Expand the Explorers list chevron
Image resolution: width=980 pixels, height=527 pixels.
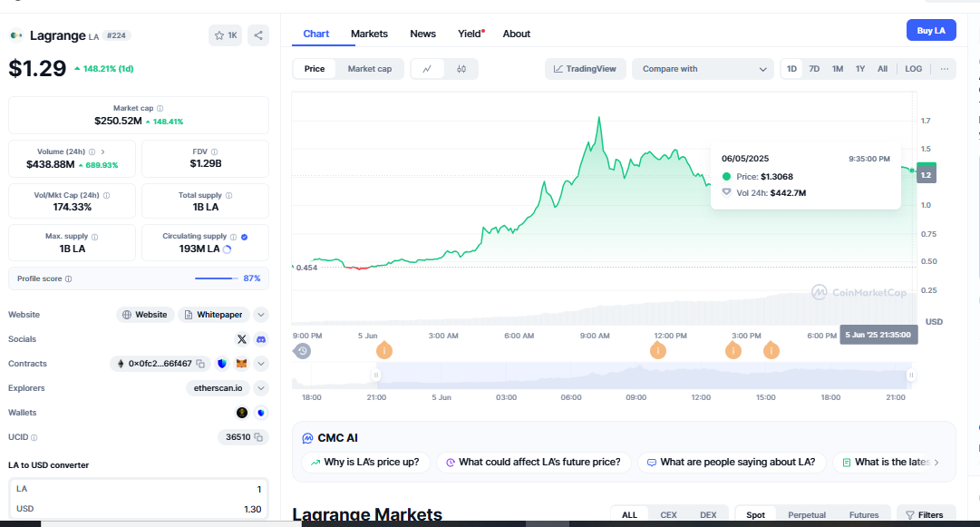(x=261, y=388)
